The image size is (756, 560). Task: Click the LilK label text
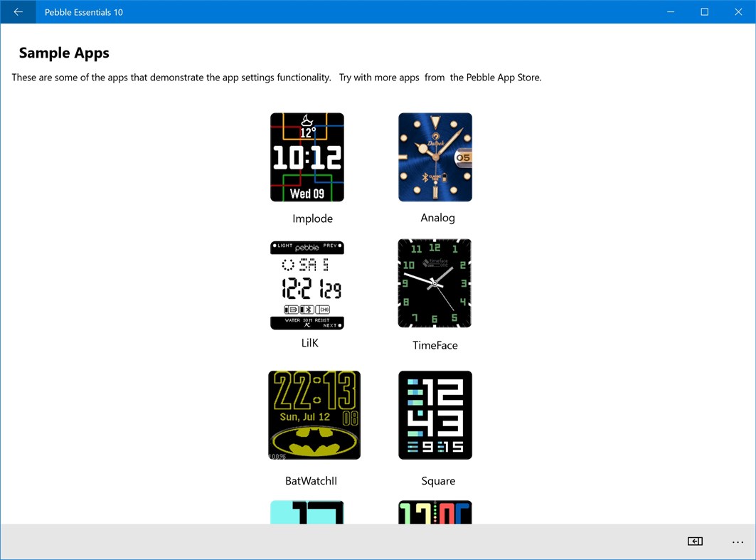tap(309, 342)
